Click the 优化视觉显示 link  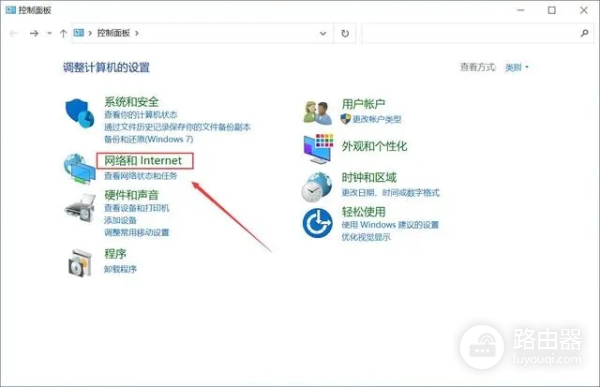point(366,237)
